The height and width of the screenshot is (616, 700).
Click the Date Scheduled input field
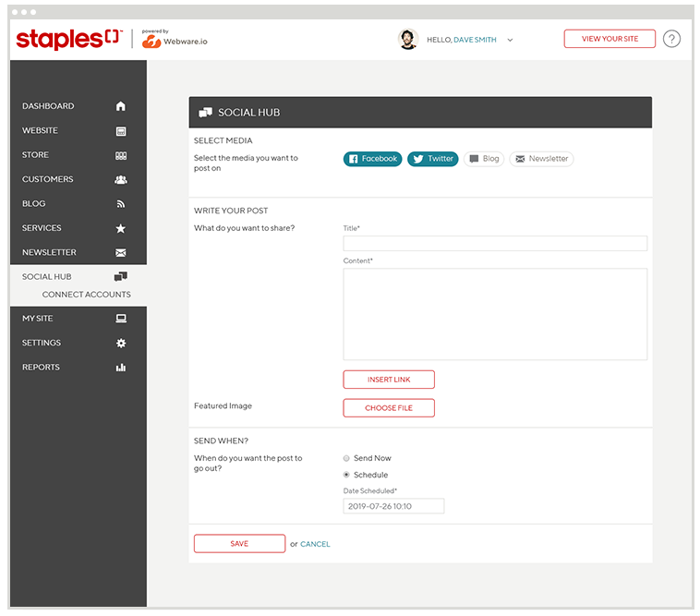[x=393, y=506]
